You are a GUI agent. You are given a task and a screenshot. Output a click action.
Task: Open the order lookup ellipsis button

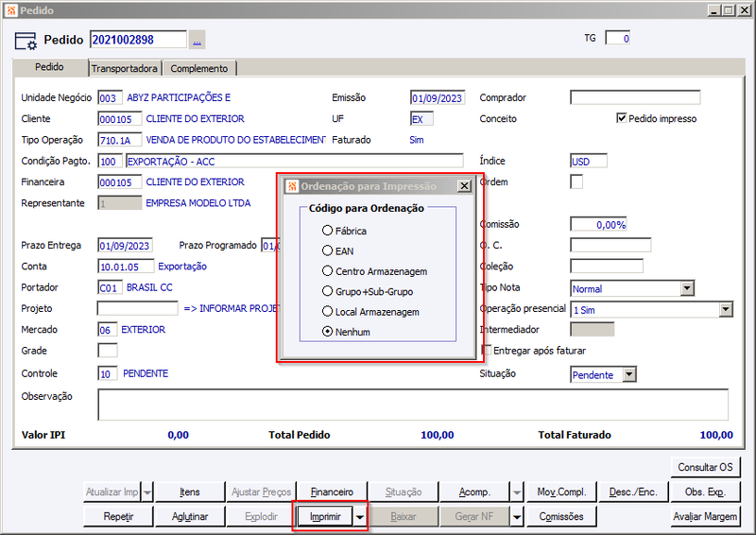197,40
